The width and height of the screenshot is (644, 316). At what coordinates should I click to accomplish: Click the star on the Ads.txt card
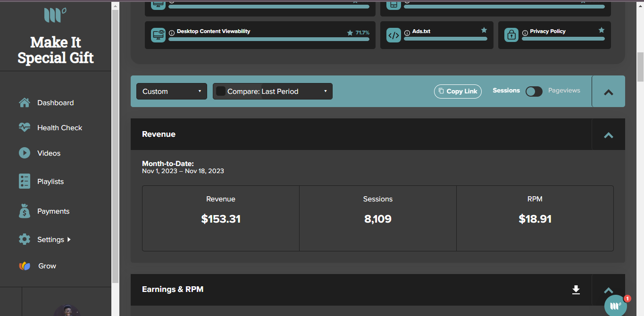484,30
